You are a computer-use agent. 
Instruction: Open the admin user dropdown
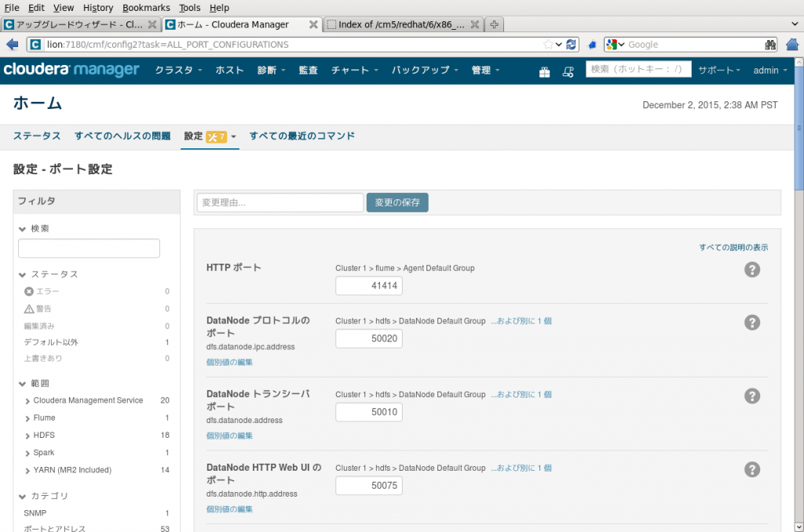[x=770, y=70]
